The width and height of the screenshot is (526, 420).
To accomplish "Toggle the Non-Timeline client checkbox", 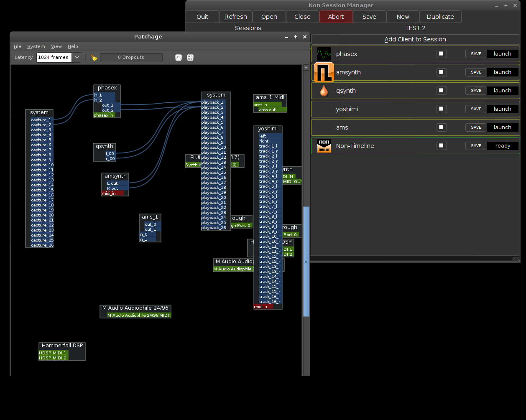I will click(441, 146).
